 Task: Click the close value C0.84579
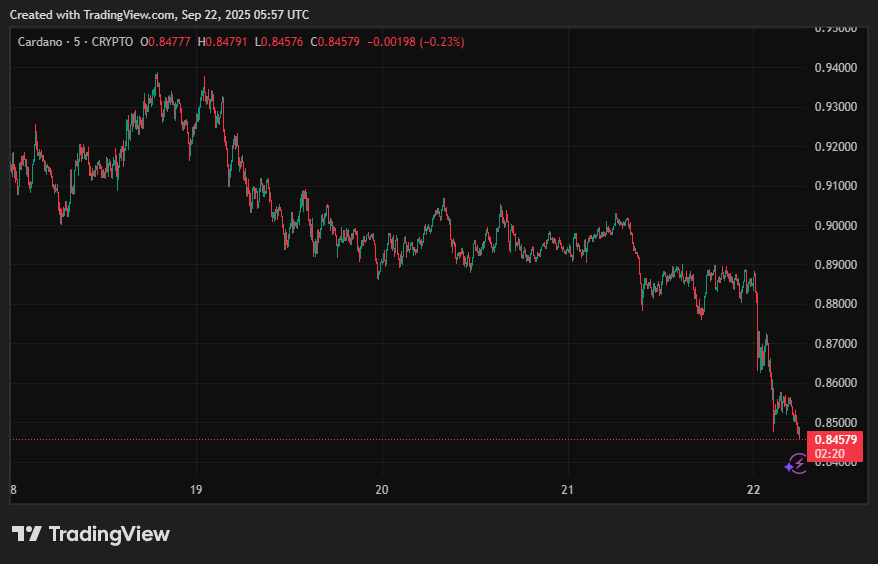[335, 42]
